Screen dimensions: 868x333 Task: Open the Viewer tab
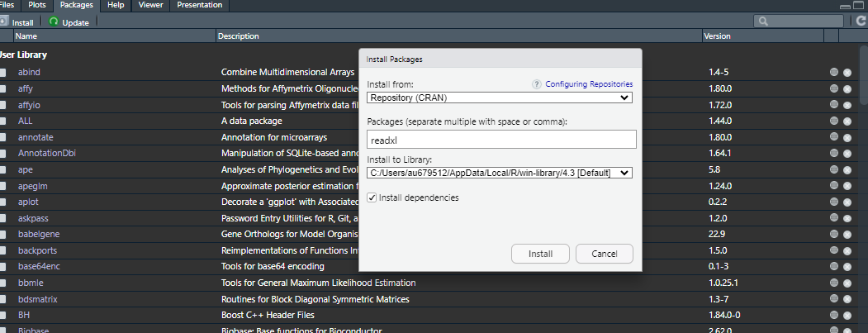click(149, 5)
